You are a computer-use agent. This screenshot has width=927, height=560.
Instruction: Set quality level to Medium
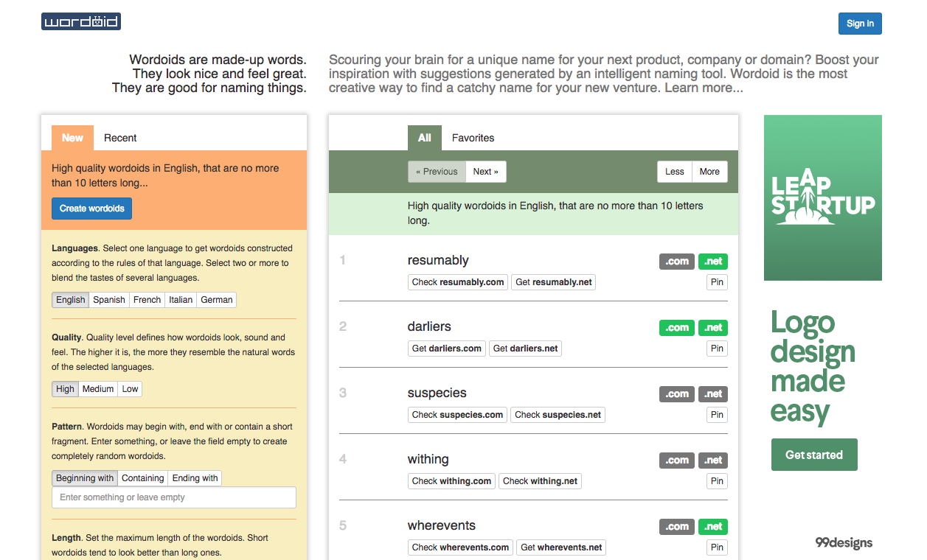[x=98, y=389]
